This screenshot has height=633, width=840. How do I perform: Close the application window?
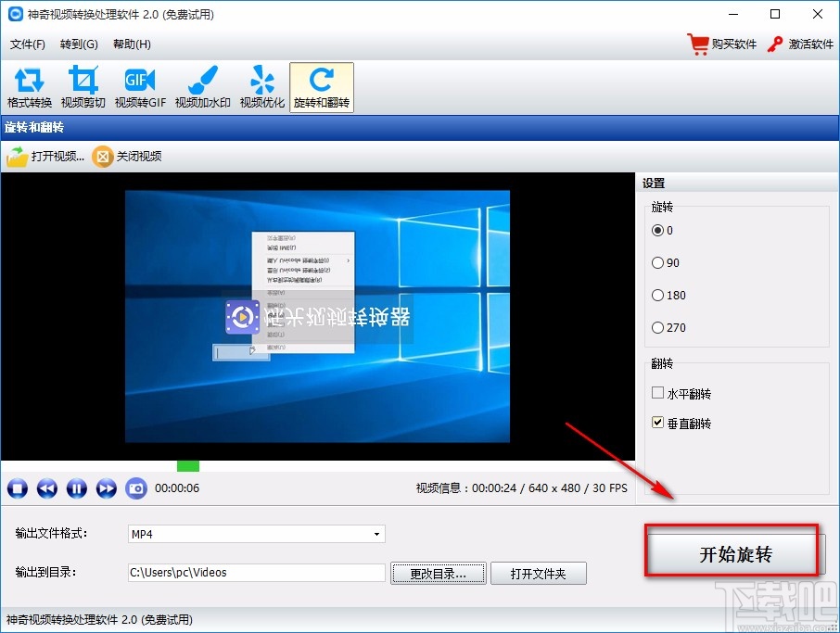click(818, 14)
